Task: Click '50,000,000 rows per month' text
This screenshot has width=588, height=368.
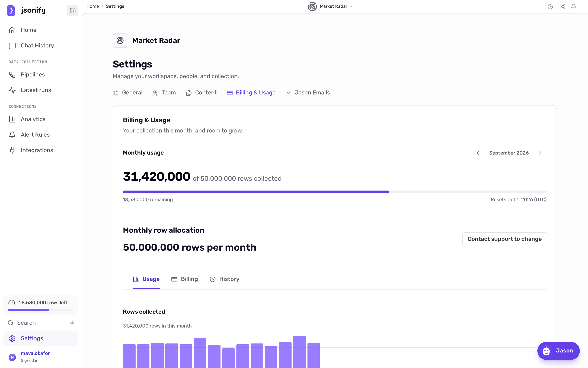Action: click(189, 247)
